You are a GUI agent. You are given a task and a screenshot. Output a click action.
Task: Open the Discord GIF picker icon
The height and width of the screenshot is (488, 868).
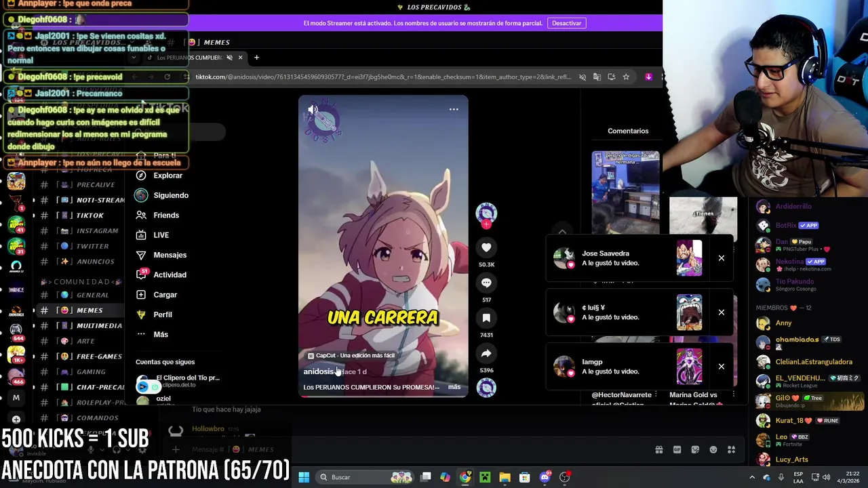coord(677,449)
